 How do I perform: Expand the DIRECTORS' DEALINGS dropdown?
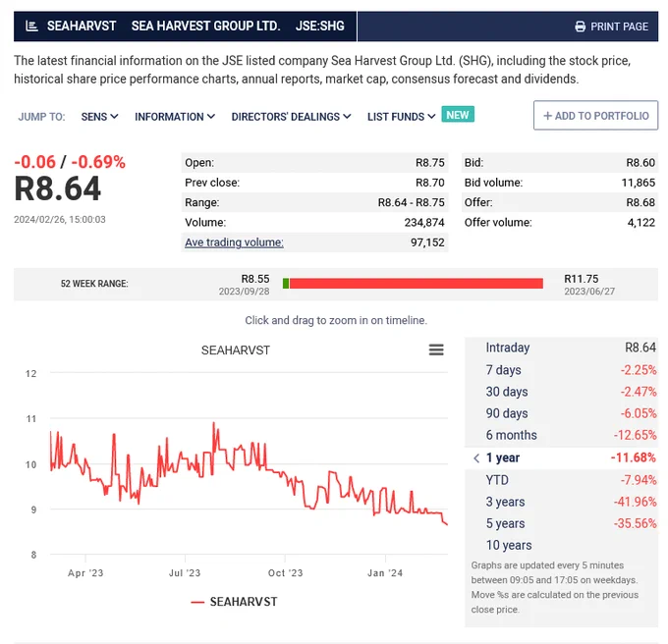(291, 117)
